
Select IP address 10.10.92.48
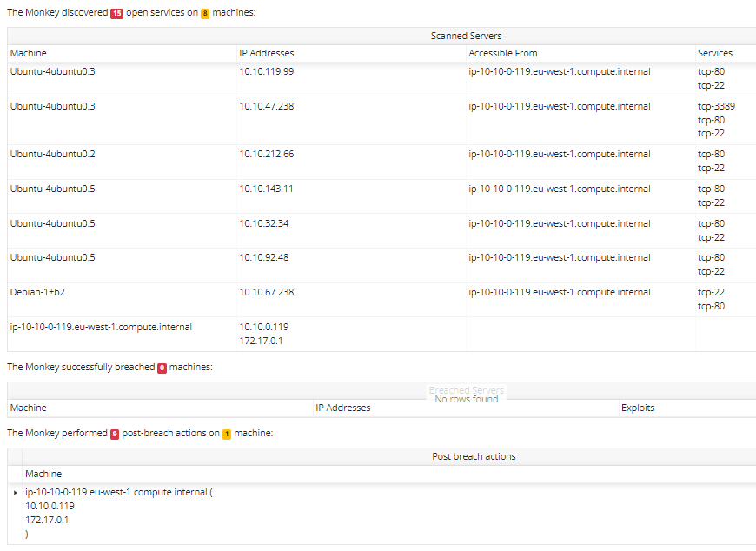(264, 257)
